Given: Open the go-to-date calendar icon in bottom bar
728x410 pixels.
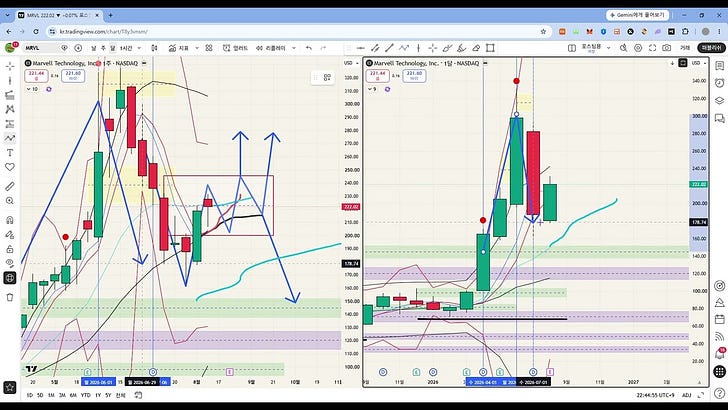Looking at the screenshot, I should (138, 395).
